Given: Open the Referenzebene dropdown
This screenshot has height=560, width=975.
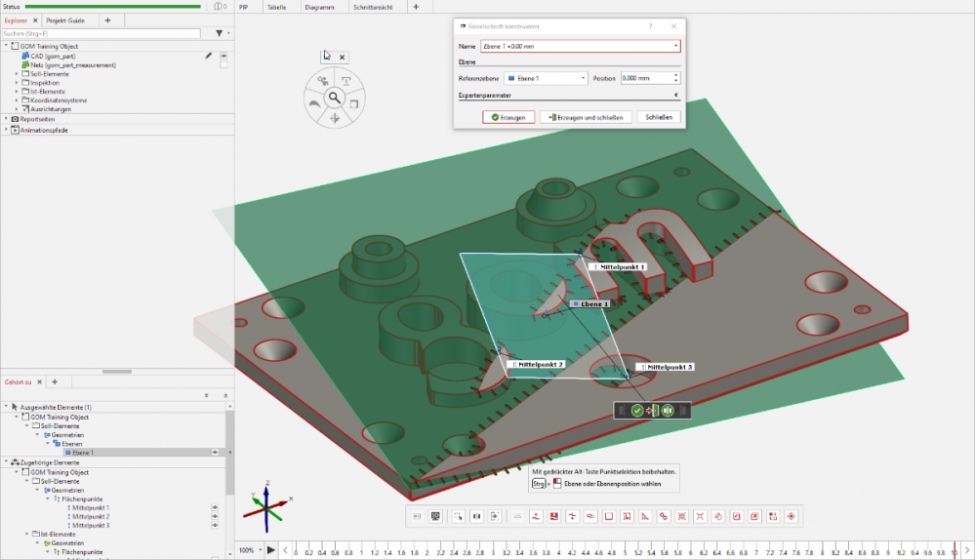Looking at the screenshot, I should (x=584, y=78).
